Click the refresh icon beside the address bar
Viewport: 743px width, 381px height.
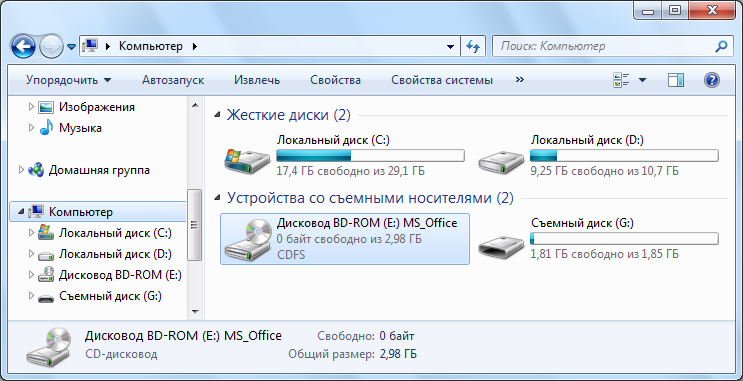[472, 46]
